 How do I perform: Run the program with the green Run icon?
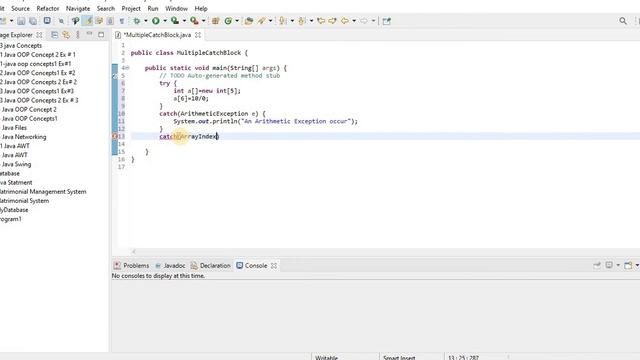[156, 21]
